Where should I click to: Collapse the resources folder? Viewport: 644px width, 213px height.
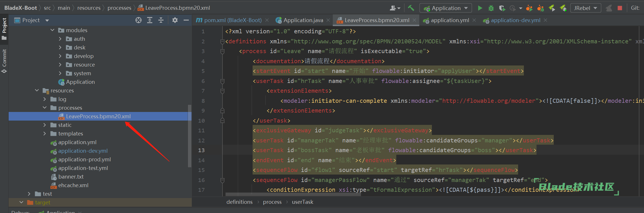[37, 90]
